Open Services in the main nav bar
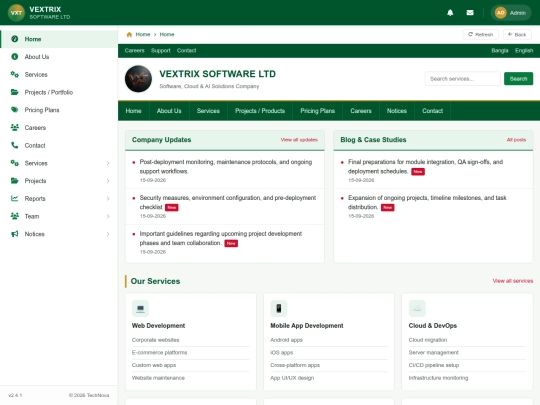Viewport: 540px width, 405px height. [x=208, y=111]
